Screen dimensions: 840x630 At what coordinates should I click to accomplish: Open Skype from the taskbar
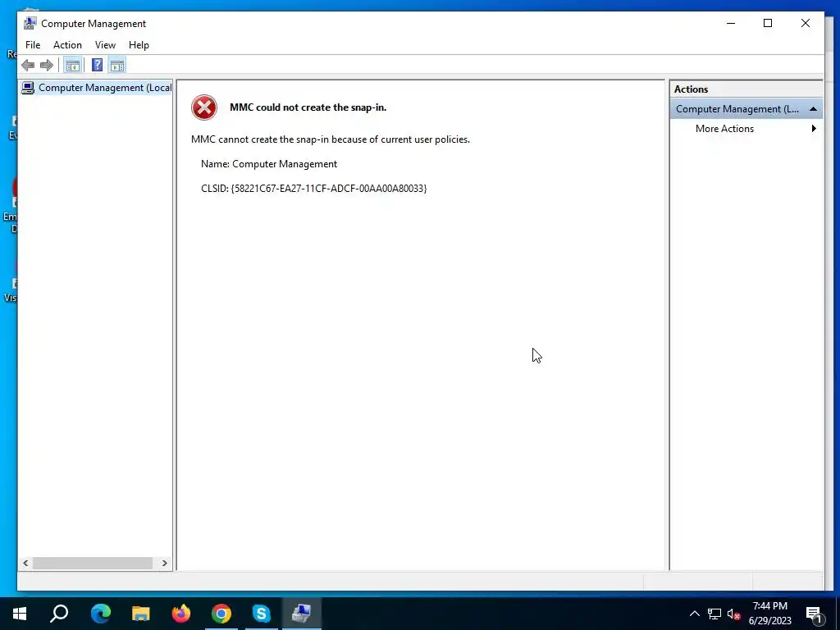coord(262,614)
